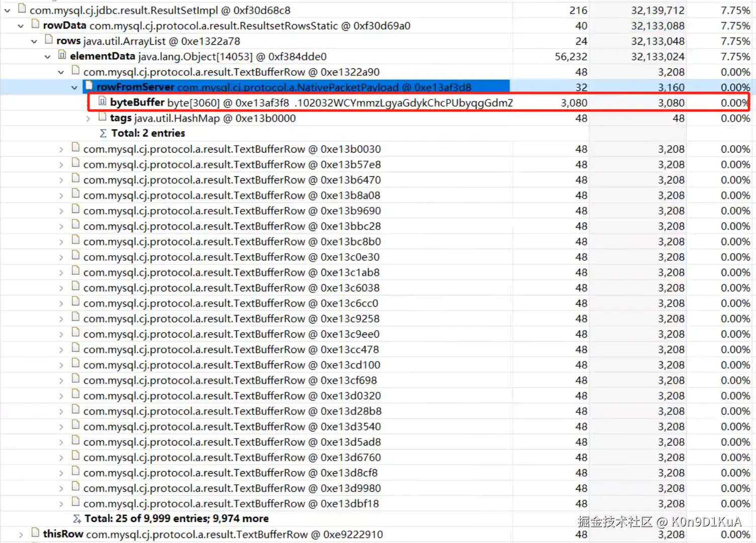This screenshot has height=543, width=756.
Task: Collapse the rows java.util.ArrayList node
Action: pos(34,41)
